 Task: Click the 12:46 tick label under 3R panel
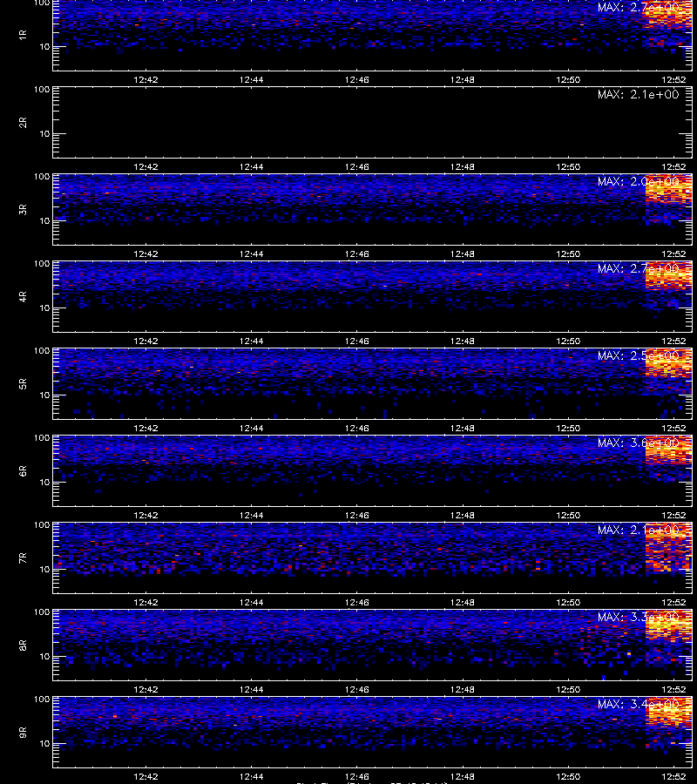[x=357, y=254]
